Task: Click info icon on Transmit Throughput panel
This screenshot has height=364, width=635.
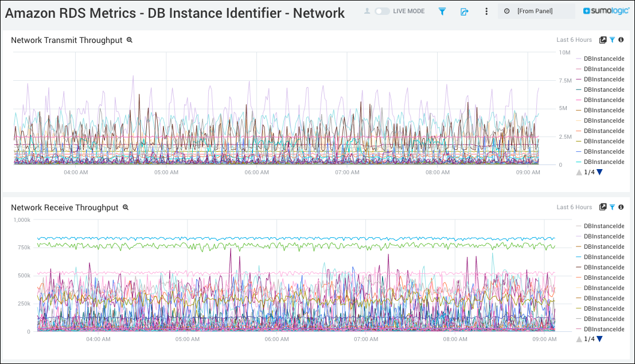Action: [x=621, y=40]
